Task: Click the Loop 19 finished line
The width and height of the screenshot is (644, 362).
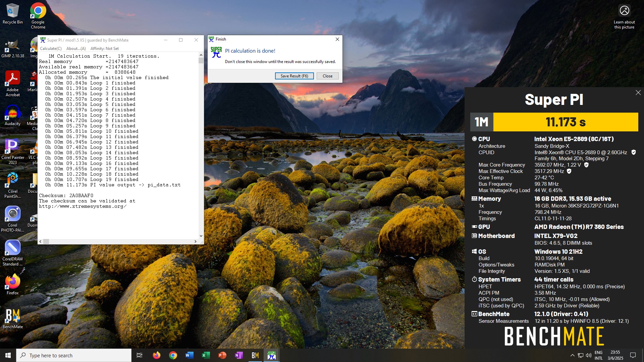Action: click(92, 179)
